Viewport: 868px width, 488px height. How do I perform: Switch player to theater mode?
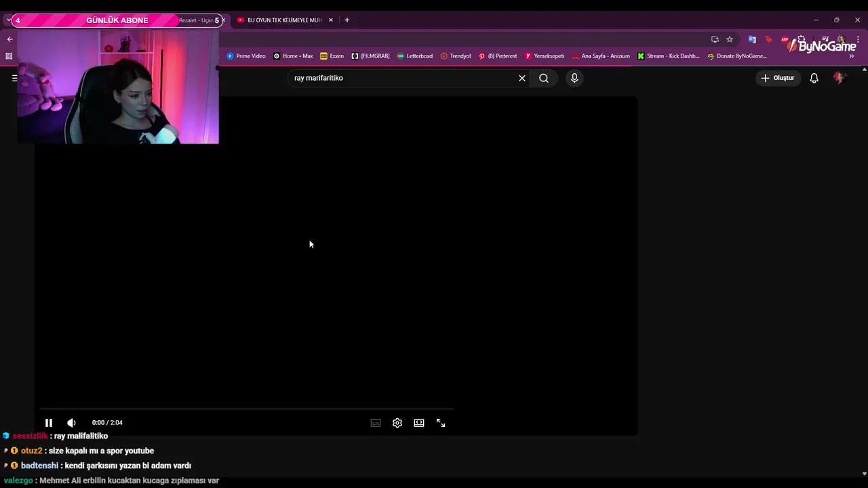point(419,423)
